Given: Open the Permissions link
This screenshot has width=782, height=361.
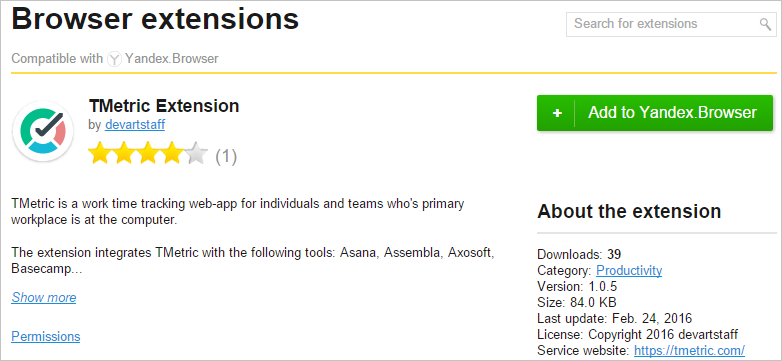Looking at the screenshot, I should [45, 337].
